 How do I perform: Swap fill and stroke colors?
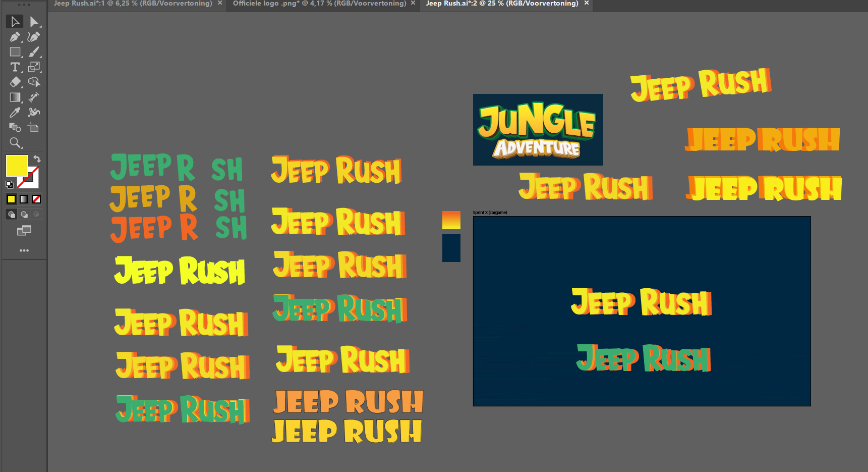click(37, 159)
